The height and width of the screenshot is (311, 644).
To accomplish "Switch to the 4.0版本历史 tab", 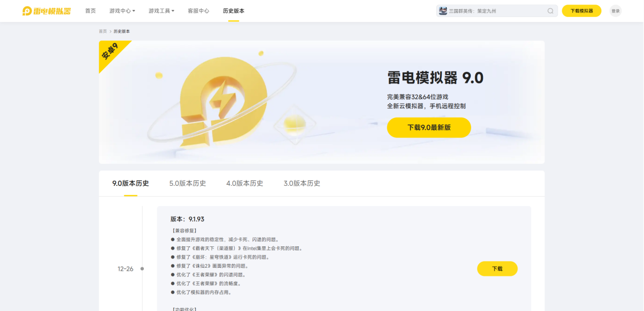I will 244,183.
